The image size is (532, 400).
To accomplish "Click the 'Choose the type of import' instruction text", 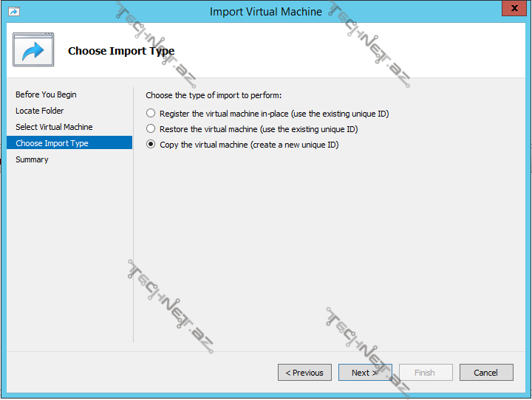I will [x=214, y=95].
